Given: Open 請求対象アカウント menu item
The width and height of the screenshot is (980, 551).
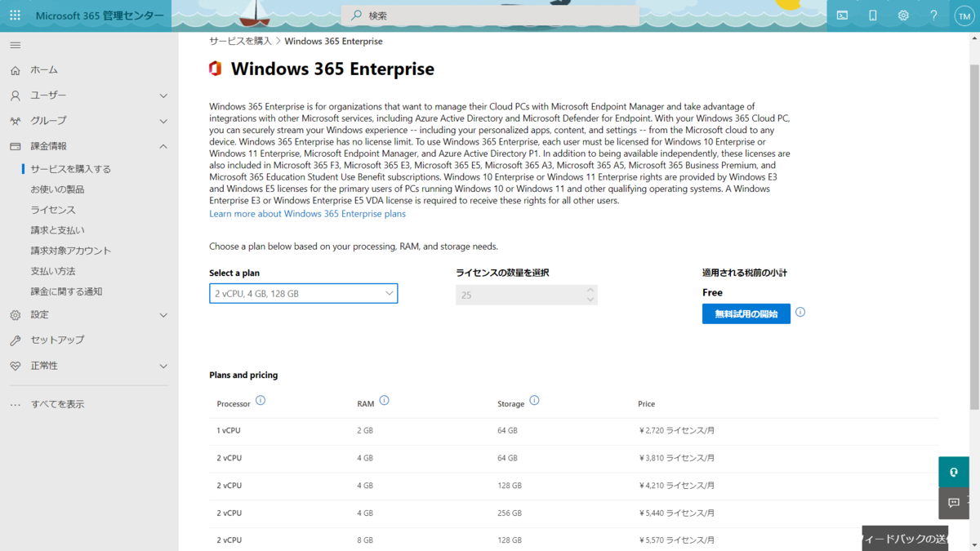Looking at the screenshot, I should point(71,251).
